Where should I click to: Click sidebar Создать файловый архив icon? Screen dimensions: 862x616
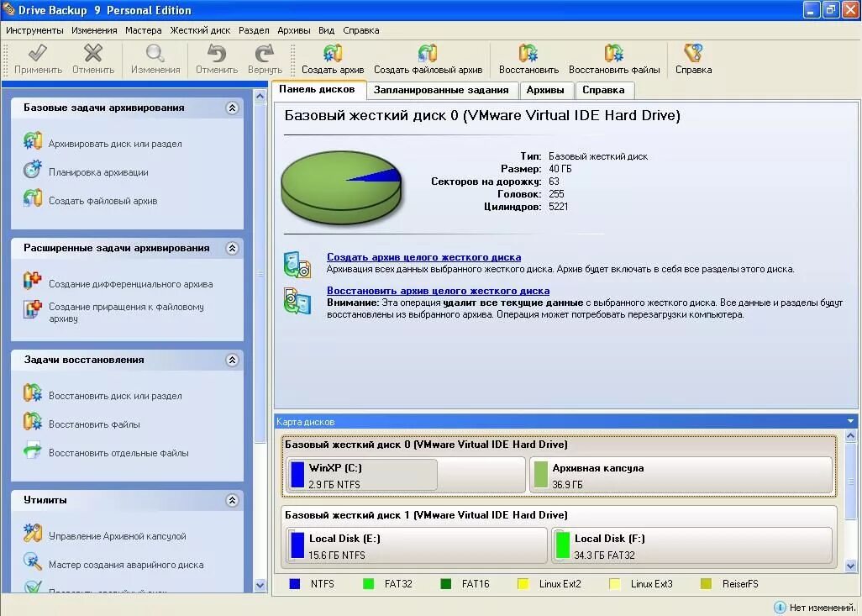click(x=33, y=198)
